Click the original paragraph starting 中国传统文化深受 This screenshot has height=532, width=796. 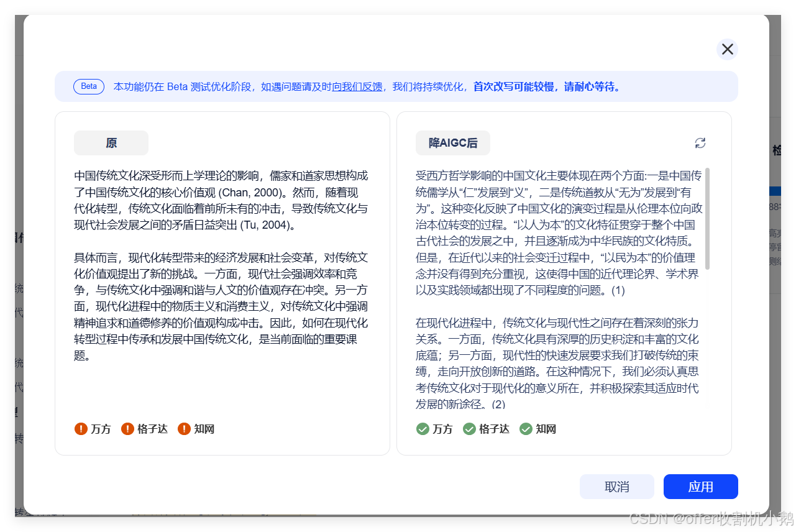[x=222, y=200]
